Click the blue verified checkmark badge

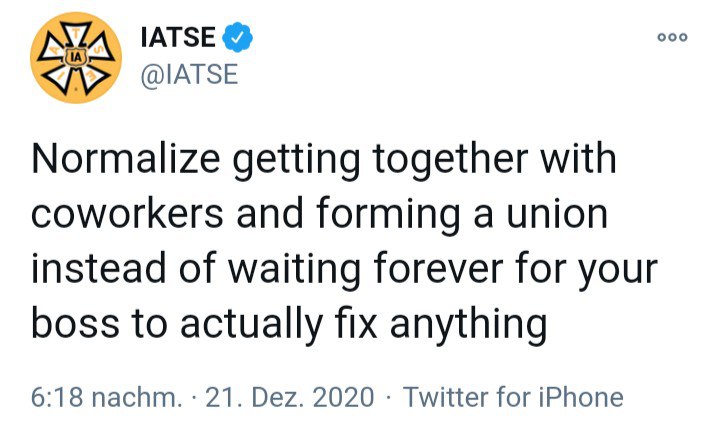pyautogui.click(x=239, y=38)
